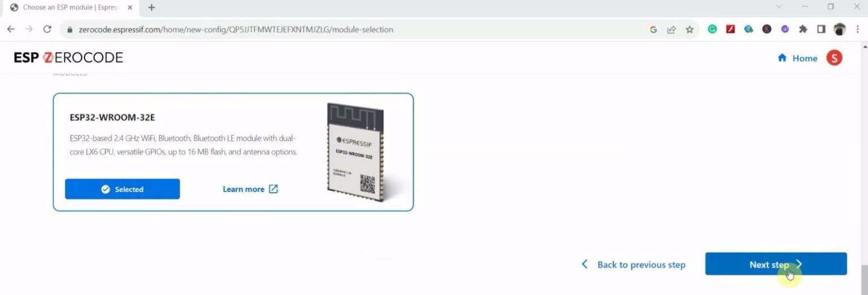Reload the current page
Screen dimensions: 868x295
click(x=47, y=29)
